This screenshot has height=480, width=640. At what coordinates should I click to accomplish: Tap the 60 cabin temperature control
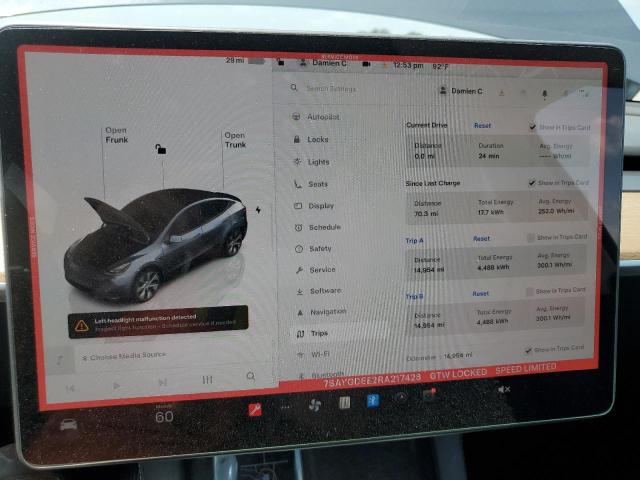[x=164, y=416]
